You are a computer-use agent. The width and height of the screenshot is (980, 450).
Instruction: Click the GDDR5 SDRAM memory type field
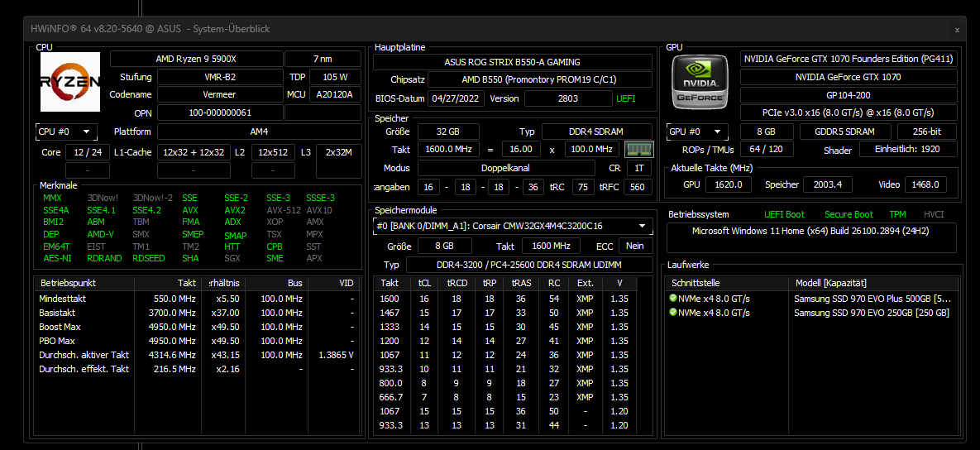(845, 132)
